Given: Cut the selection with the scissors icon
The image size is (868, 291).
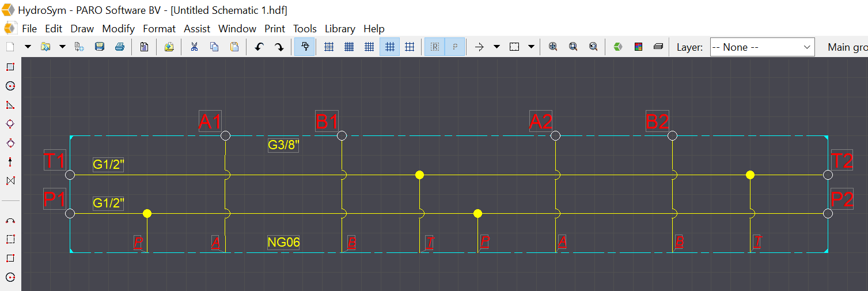Looking at the screenshot, I should pos(194,47).
